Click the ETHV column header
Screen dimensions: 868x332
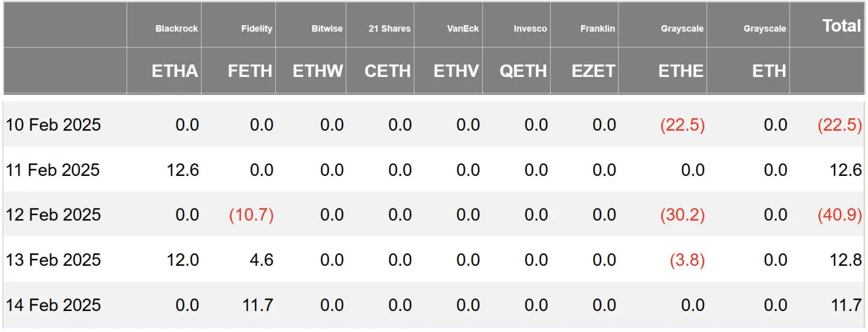point(456,71)
